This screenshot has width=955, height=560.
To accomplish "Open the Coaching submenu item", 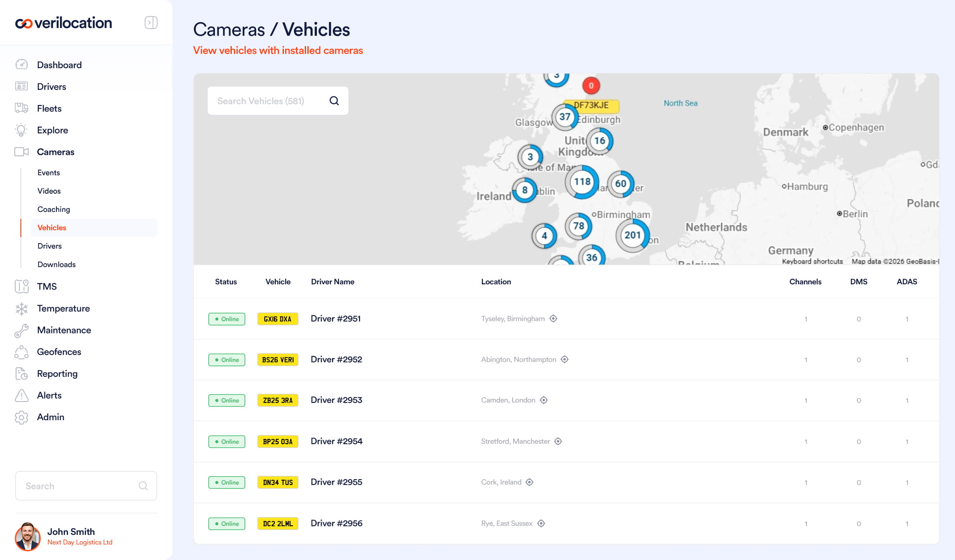I will 53,209.
